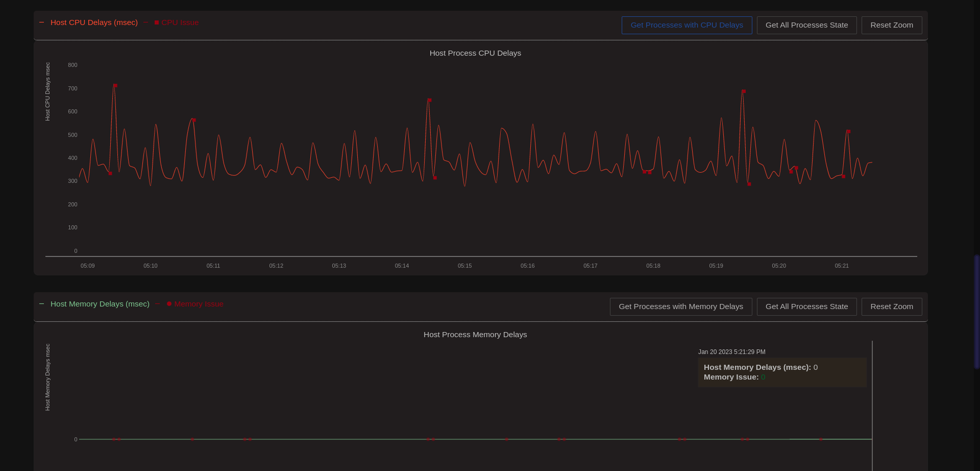The height and width of the screenshot is (471, 980).
Task: Click Get All Processes State in Memory panel
Action: click(x=806, y=307)
